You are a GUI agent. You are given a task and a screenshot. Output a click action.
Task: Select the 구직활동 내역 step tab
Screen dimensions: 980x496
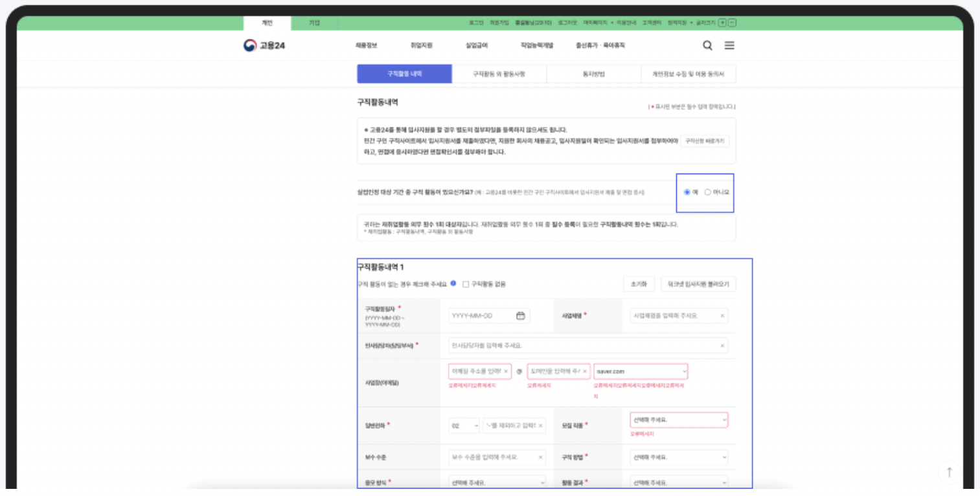click(404, 74)
